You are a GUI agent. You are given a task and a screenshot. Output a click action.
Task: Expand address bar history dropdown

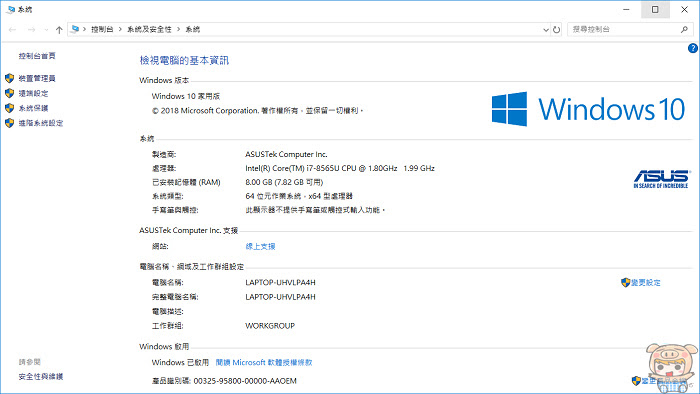(546, 30)
